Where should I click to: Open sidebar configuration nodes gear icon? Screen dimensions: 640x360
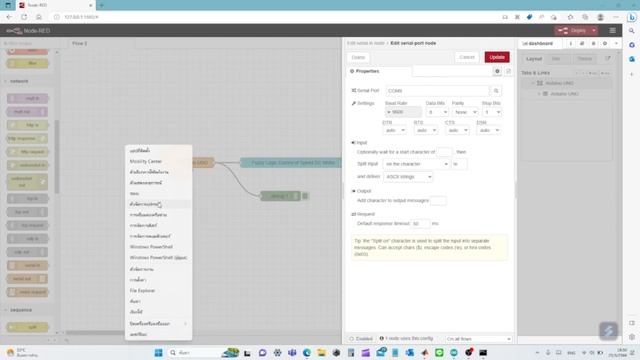pyautogui.click(x=605, y=43)
